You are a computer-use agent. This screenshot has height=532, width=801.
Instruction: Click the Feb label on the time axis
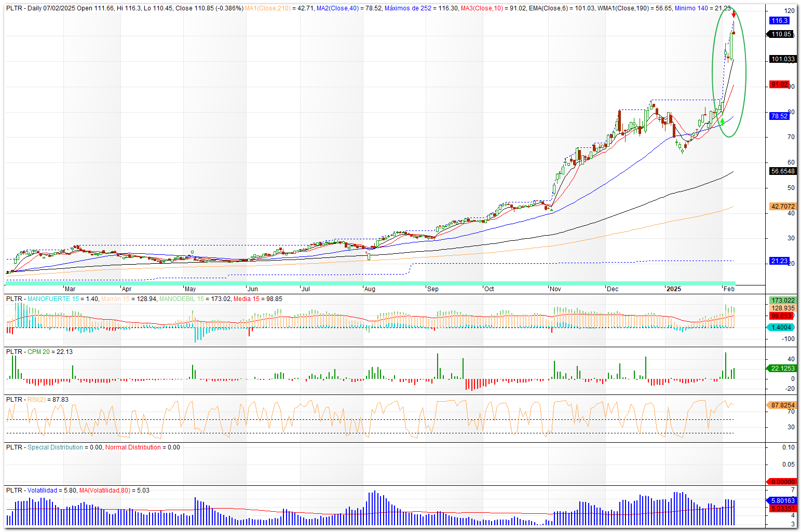(729, 289)
